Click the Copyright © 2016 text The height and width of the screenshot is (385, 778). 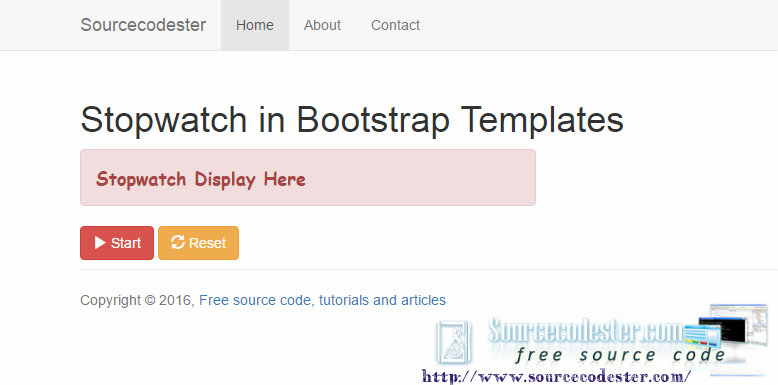(x=136, y=300)
